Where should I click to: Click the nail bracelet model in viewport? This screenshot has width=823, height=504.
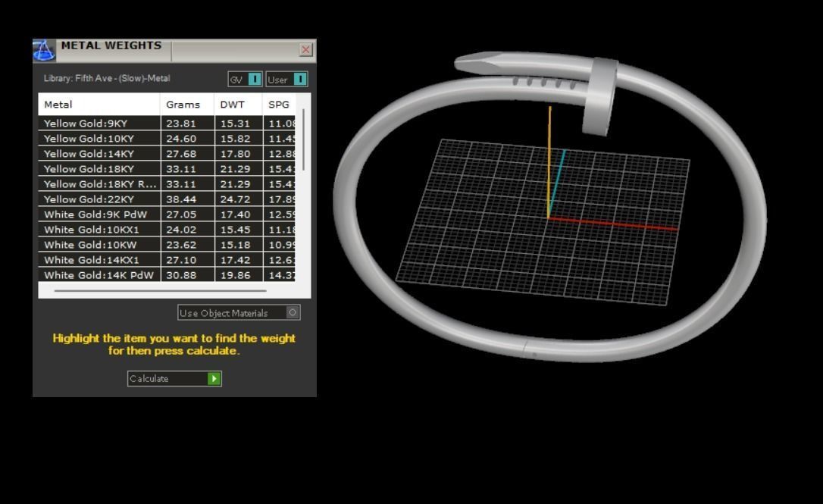tap(549, 206)
